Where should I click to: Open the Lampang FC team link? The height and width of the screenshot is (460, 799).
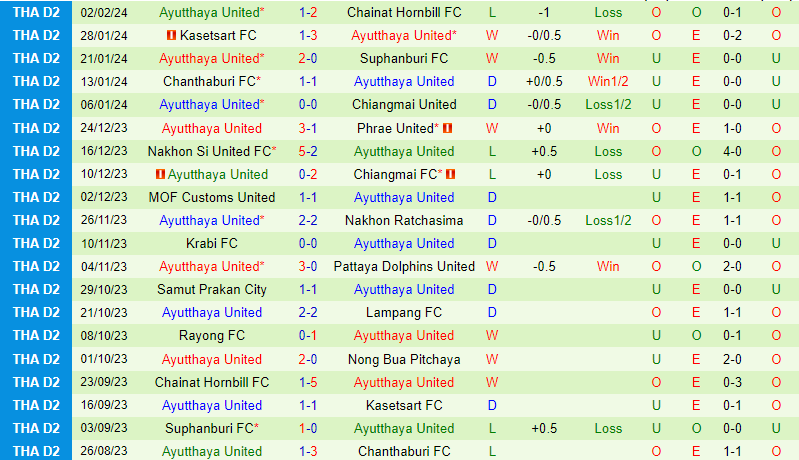pyautogui.click(x=404, y=312)
